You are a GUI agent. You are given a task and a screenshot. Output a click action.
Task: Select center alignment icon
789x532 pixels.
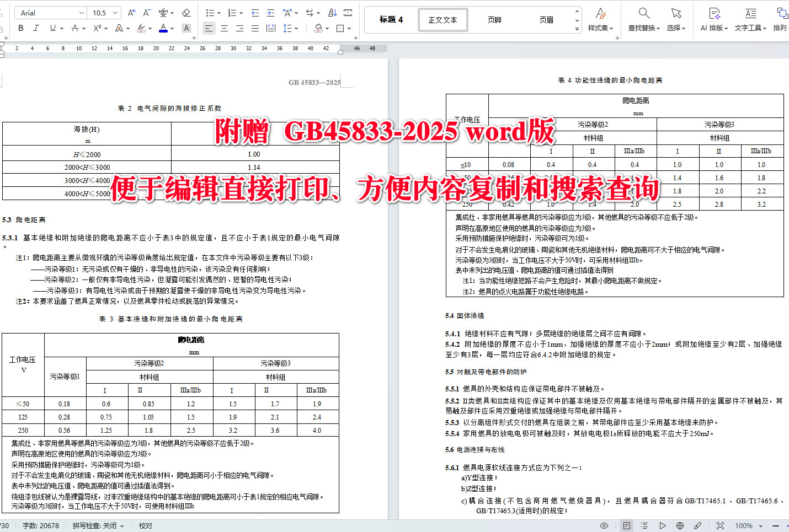coord(224,28)
